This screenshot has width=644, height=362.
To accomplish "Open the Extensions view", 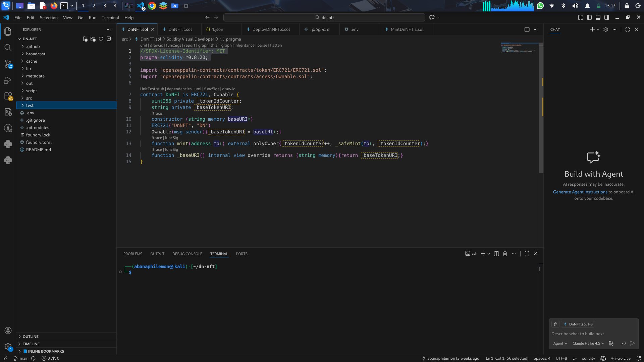I will tap(8, 96).
